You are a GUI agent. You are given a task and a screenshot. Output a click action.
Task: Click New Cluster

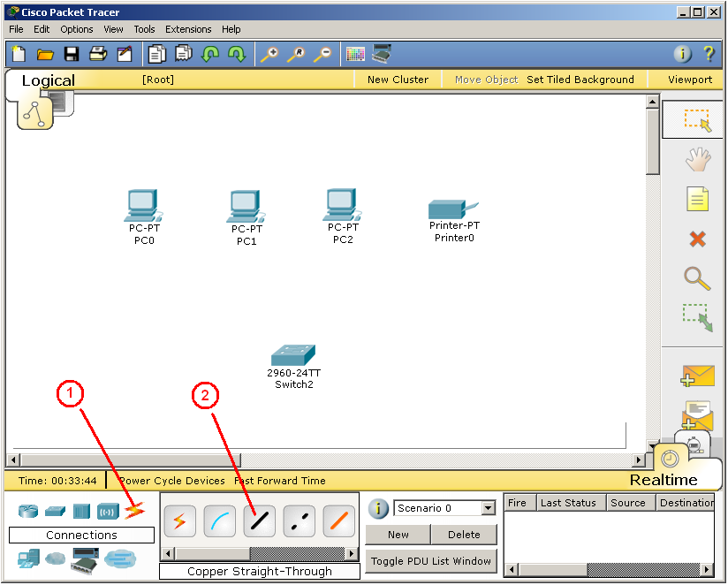pyautogui.click(x=398, y=80)
